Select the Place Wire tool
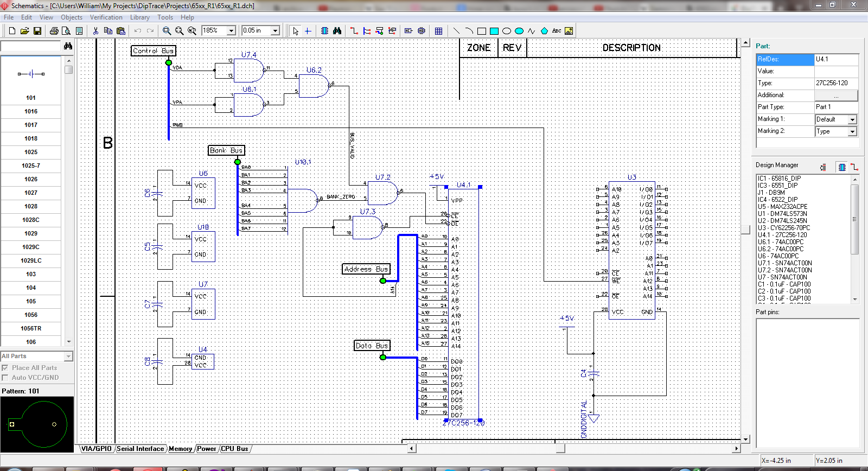Viewport: 868px width, 471px height. click(x=354, y=31)
